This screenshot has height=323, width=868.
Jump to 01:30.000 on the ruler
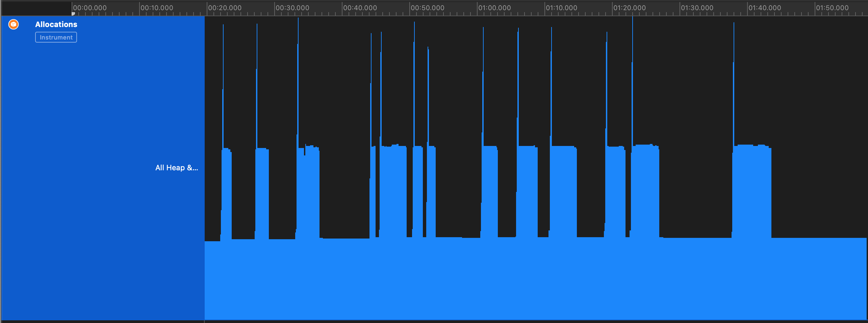697,8
